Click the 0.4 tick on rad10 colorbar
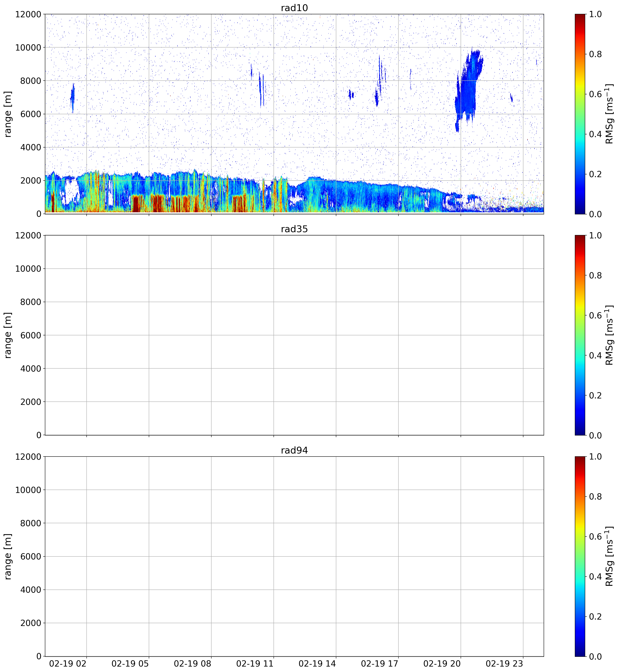The width and height of the screenshot is (619, 672). click(x=595, y=134)
